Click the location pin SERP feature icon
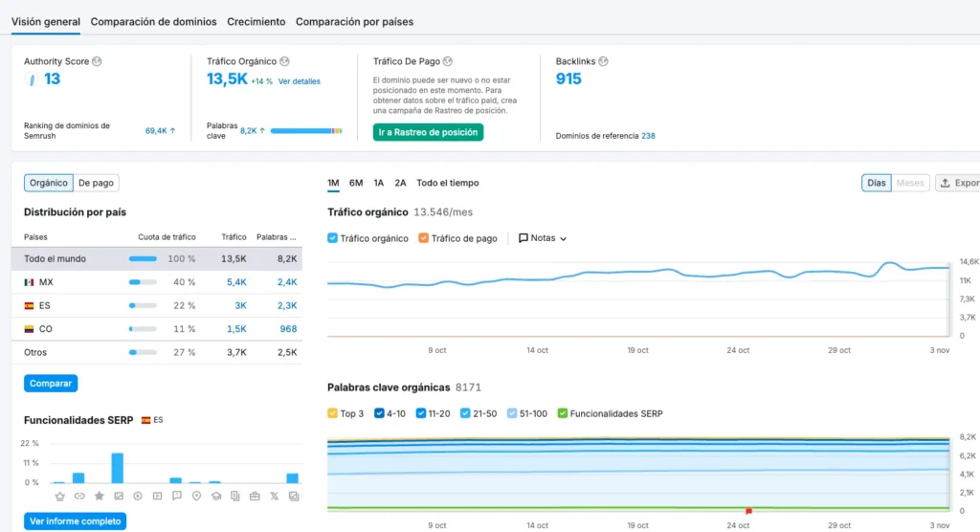This screenshot has height=532, width=980. [196, 496]
